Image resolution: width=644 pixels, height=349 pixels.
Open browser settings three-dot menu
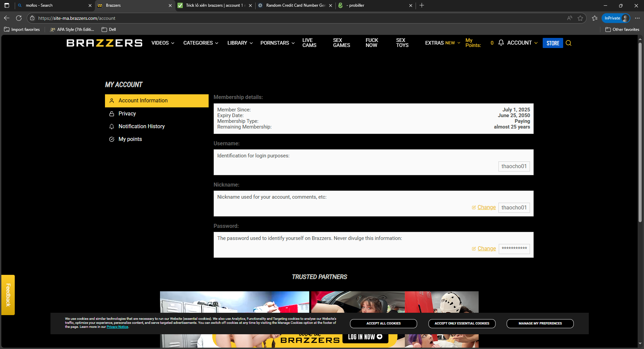pos(637,18)
